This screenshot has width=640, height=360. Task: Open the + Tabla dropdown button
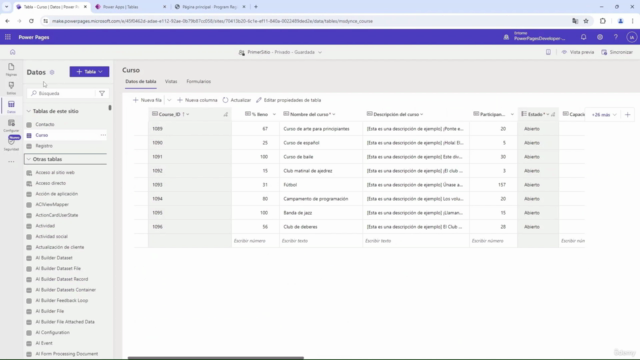(x=89, y=72)
